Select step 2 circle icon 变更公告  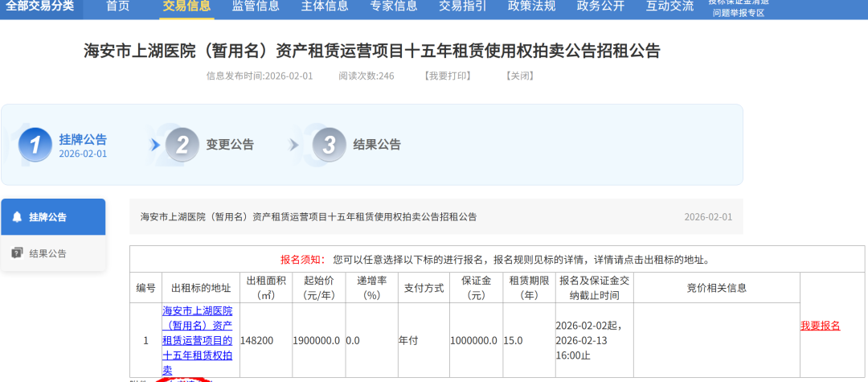pyautogui.click(x=182, y=145)
